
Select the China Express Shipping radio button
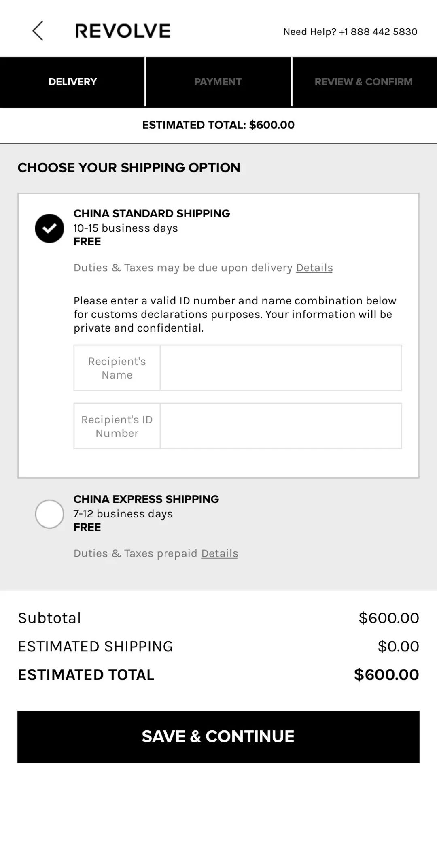(49, 514)
